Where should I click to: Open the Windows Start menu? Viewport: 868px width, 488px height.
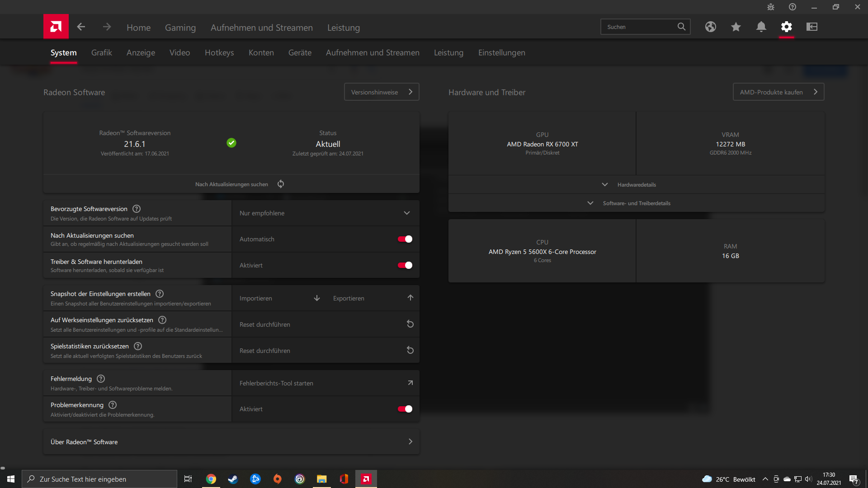pos(11,479)
